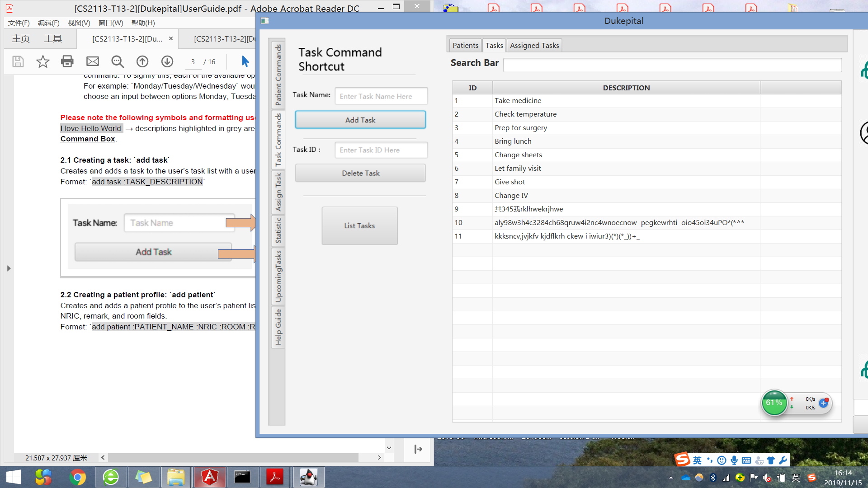868x488 pixels.
Task: Click the Print icon in Acrobat toolbar
Action: [x=67, y=61]
